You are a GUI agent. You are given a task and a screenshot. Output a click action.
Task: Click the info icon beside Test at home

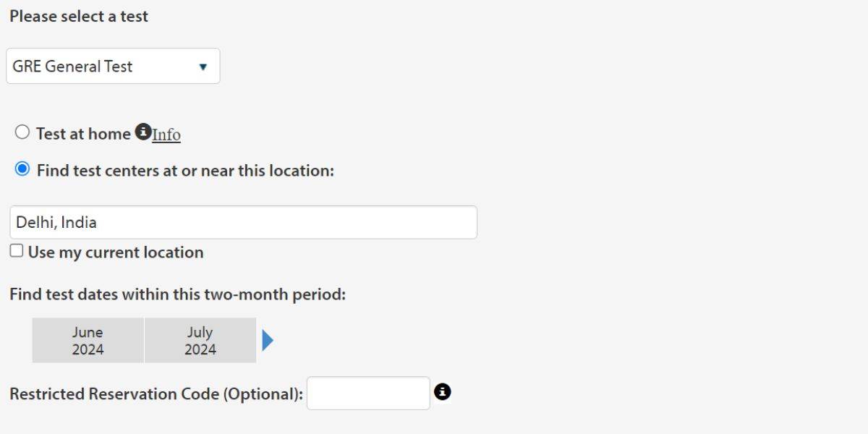click(143, 132)
